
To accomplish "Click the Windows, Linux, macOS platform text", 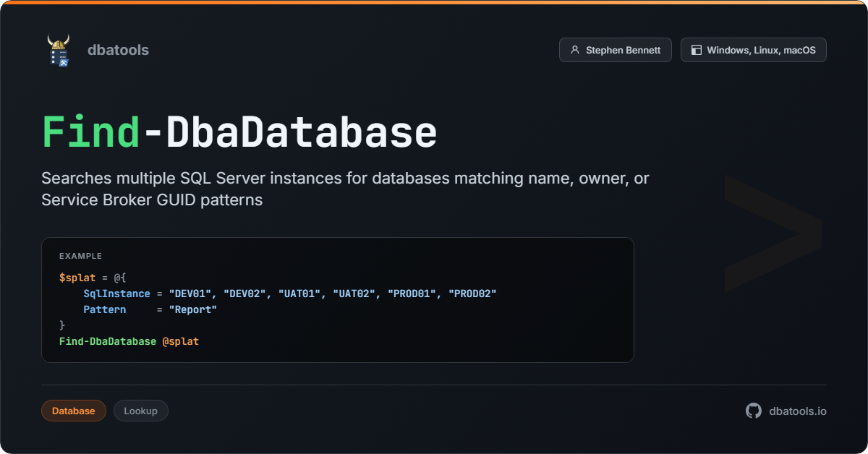I will coord(761,50).
